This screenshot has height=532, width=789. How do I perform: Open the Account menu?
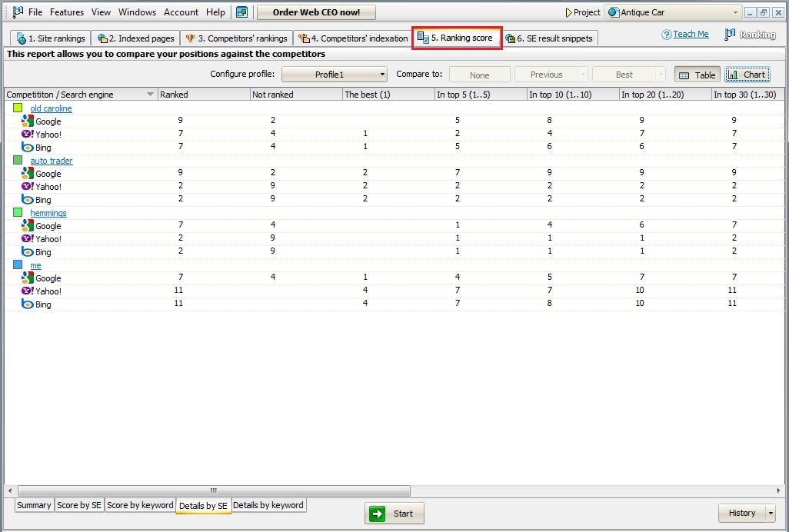181,12
